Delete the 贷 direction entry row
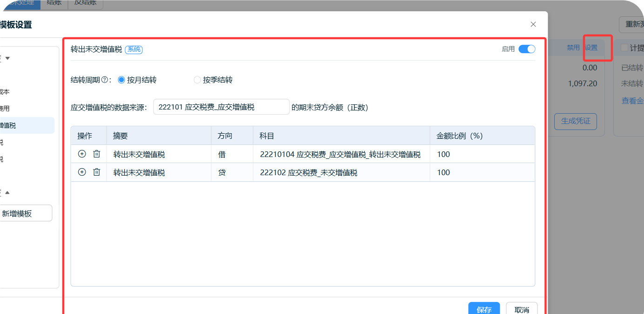 [x=97, y=172]
